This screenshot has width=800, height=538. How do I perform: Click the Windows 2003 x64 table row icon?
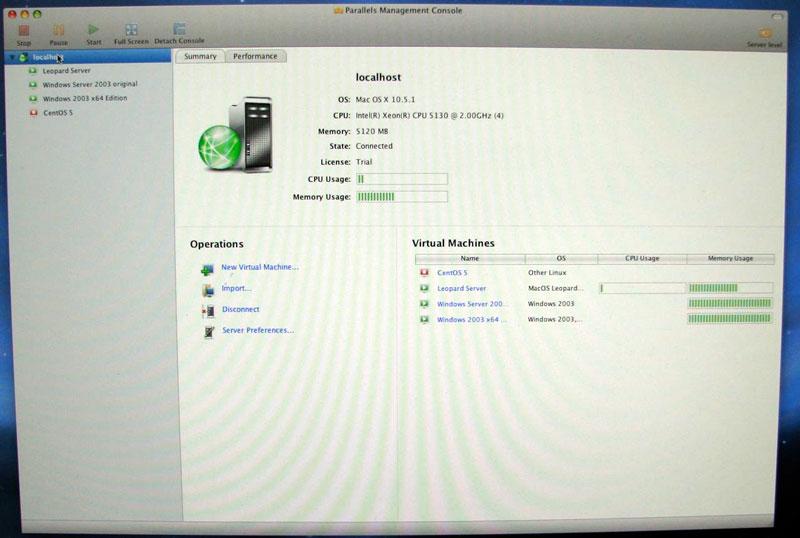(x=424, y=320)
